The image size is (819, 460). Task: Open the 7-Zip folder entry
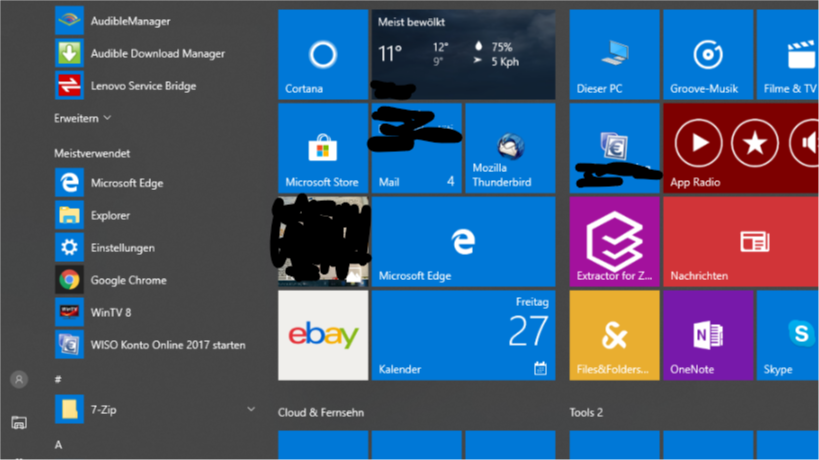pos(157,409)
